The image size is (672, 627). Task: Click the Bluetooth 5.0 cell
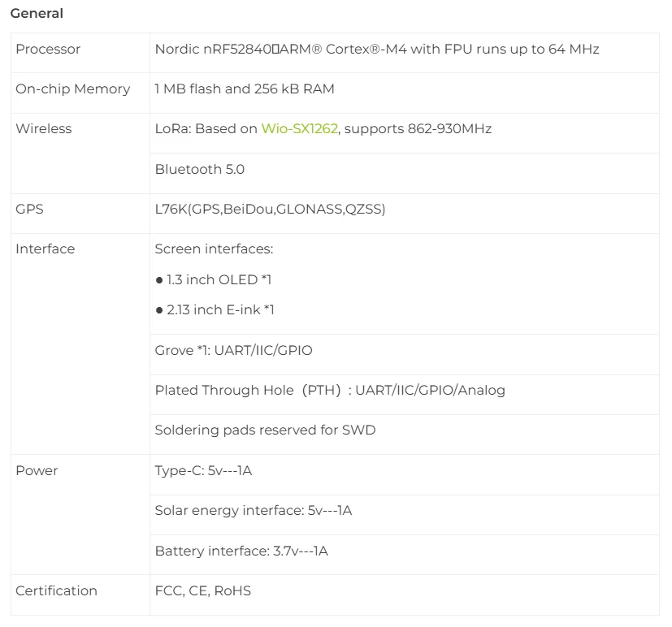(x=200, y=170)
